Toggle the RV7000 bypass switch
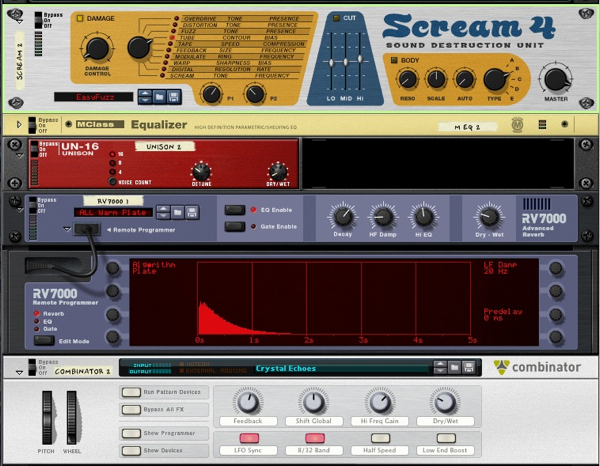The image size is (600, 466). point(33,205)
